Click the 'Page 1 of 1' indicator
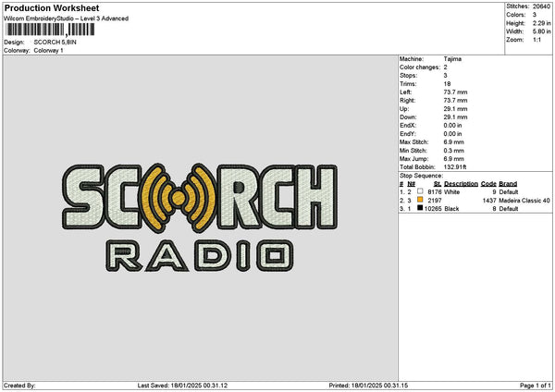555x392 pixels. click(536, 386)
